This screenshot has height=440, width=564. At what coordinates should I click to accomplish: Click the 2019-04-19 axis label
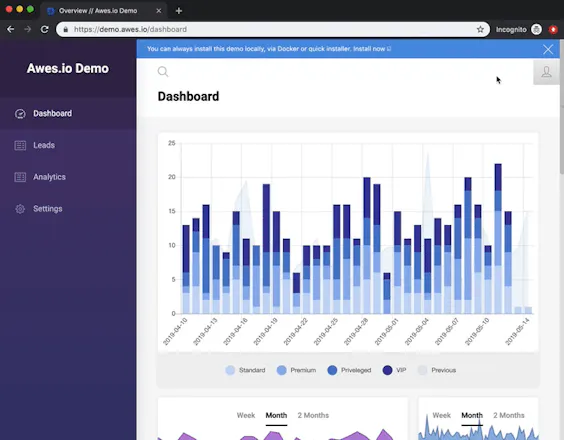pyautogui.click(x=265, y=332)
